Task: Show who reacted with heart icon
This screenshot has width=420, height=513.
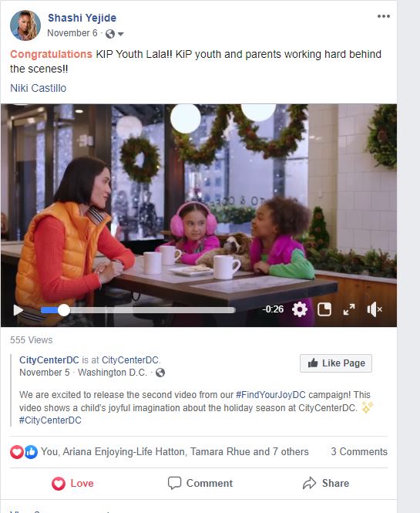Action: (x=16, y=452)
